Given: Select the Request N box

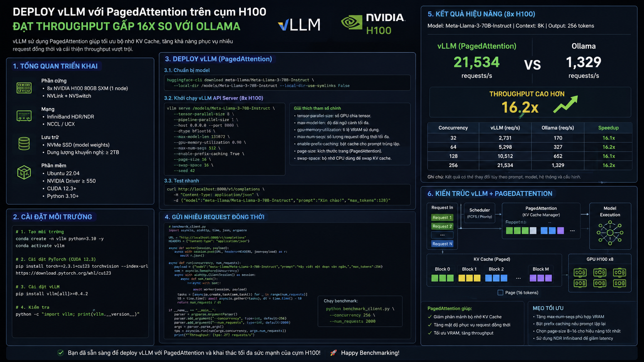Looking at the screenshot, I should point(442,244).
